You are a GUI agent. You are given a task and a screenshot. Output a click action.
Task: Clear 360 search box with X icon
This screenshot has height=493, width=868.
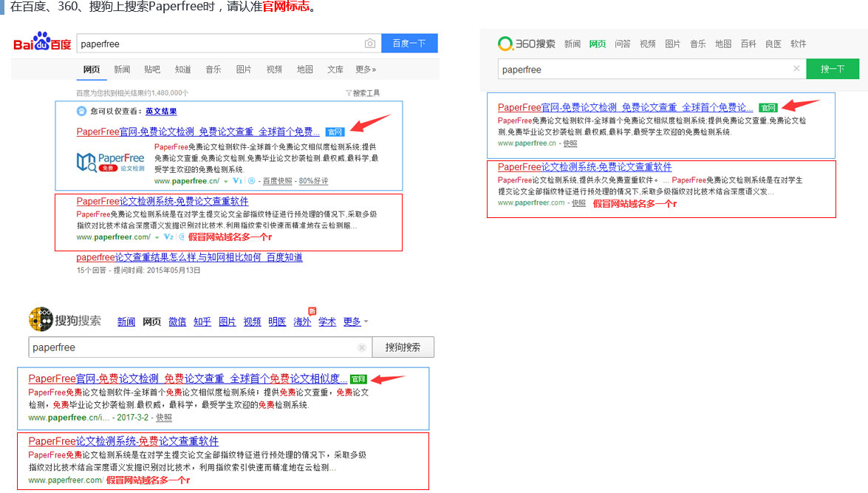tap(796, 69)
